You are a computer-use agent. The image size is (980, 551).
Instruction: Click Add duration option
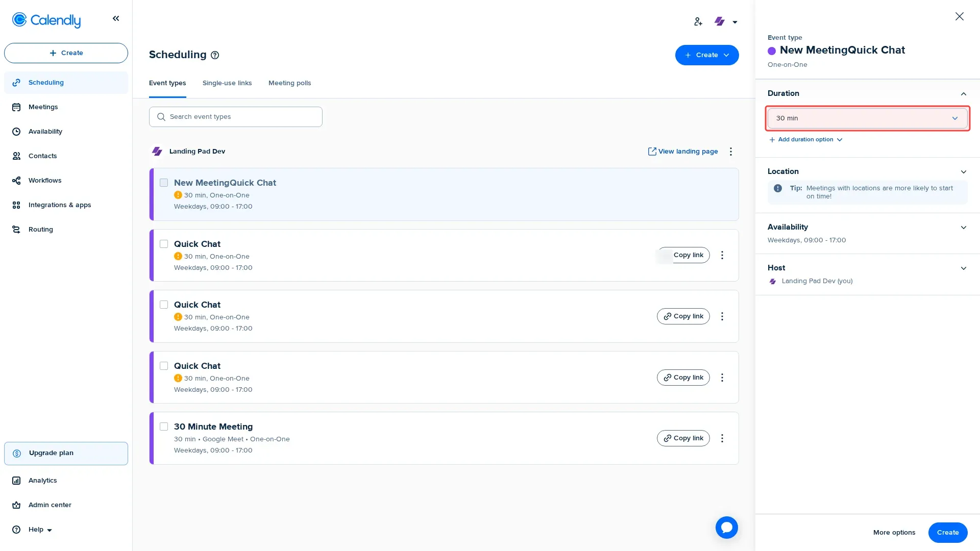pyautogui.click(x=805, y=139)
